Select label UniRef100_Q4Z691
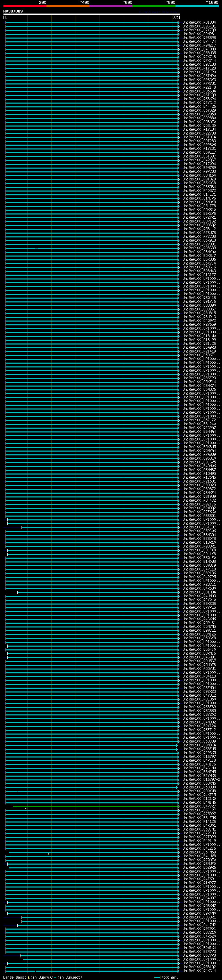Screen dimensions: 222x980 coord(199,879)
